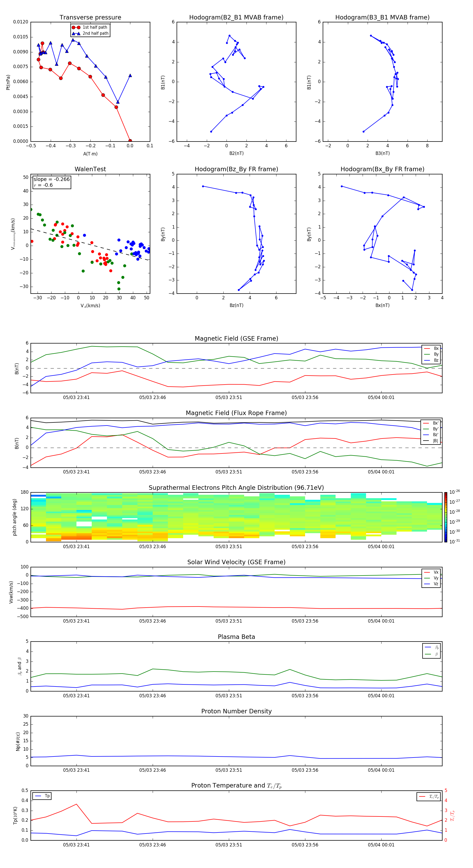This screenshot has width=473, height=868.
Task: Click the Suprathermal Electrons Pitch Angle Distribution title
Action: coord(236,488)
